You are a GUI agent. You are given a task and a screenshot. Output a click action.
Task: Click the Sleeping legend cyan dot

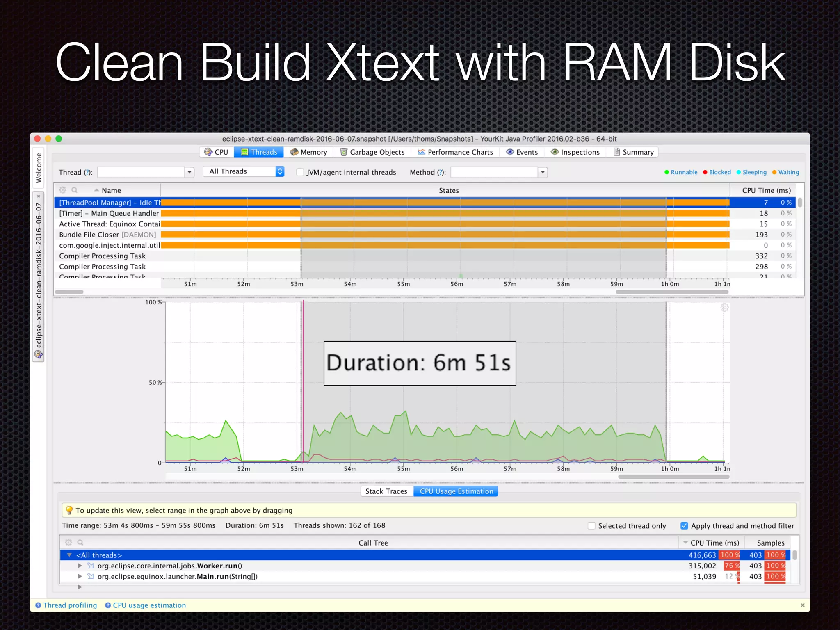tap(739, 172)
